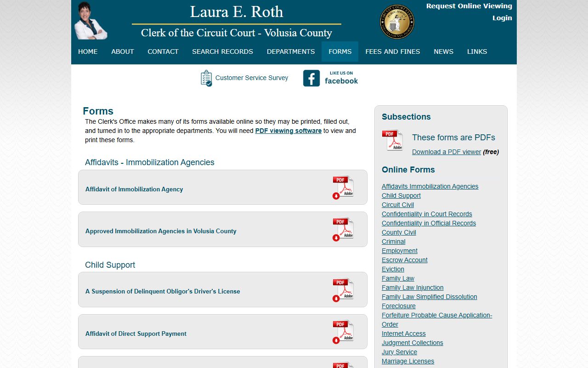Image resolution: width=588 pixels, height=368 pixels.
Task: Click the Customer Service Survey clipboard icon
Action: coord(206,78)
